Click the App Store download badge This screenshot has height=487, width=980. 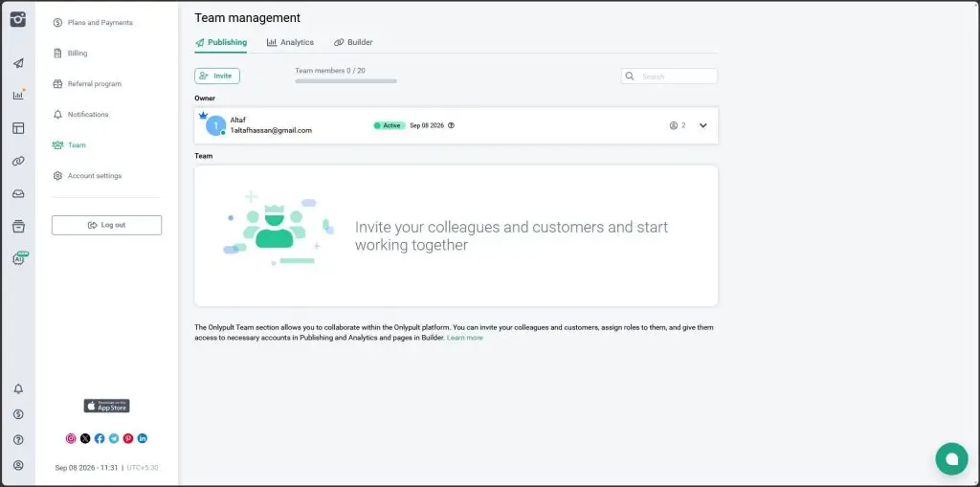107,406
